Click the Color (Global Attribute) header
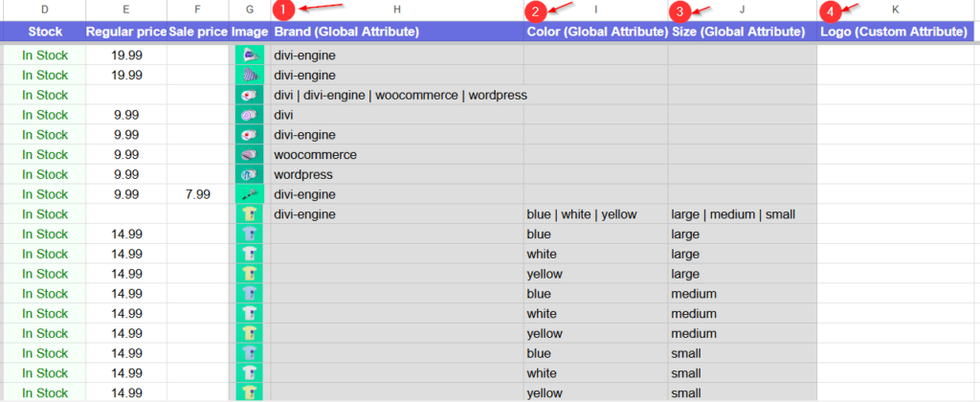Screen dimensions: 980x402 pyautogui.click(x=595, y=32)
